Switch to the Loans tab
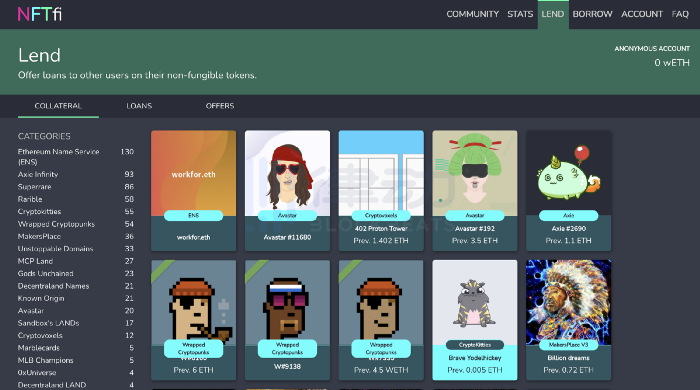 (139, 106)
